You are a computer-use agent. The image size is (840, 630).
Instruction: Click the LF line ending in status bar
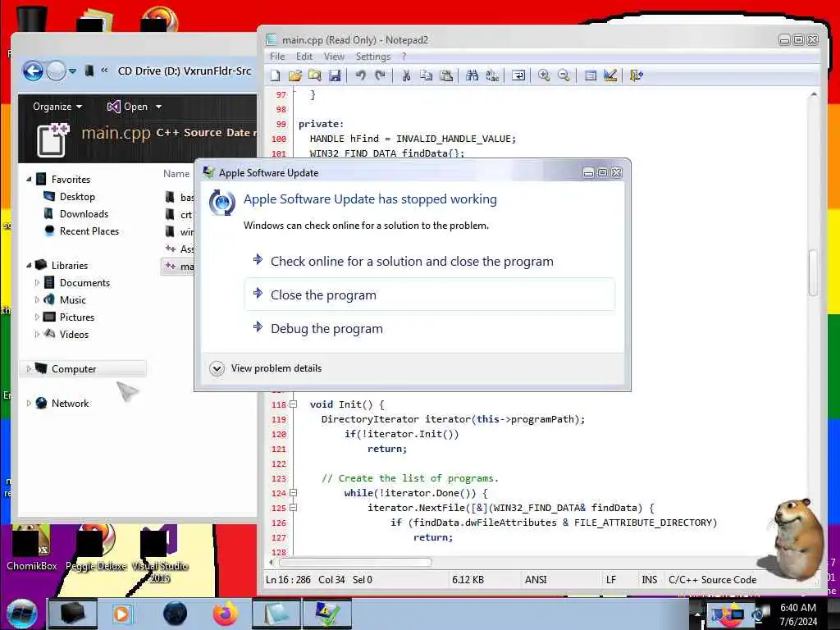610,580
